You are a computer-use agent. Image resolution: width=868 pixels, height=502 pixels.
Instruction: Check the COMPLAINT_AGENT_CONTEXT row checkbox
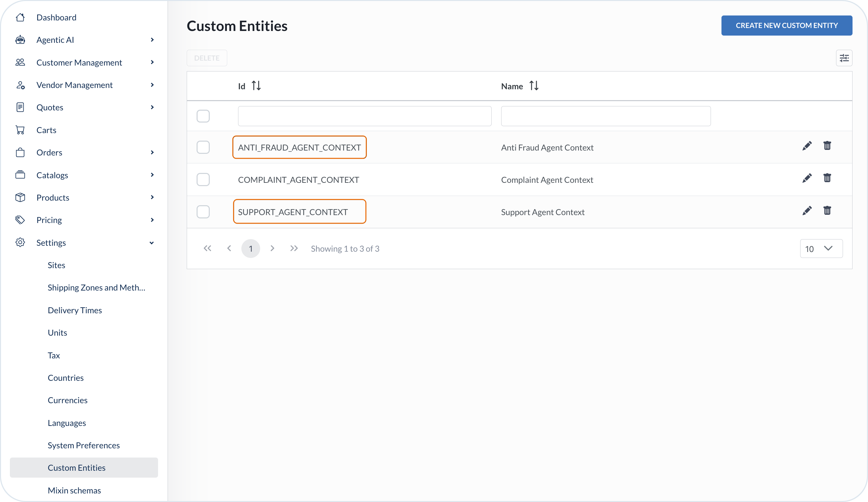pyautogui.click(x=203, y=180)
